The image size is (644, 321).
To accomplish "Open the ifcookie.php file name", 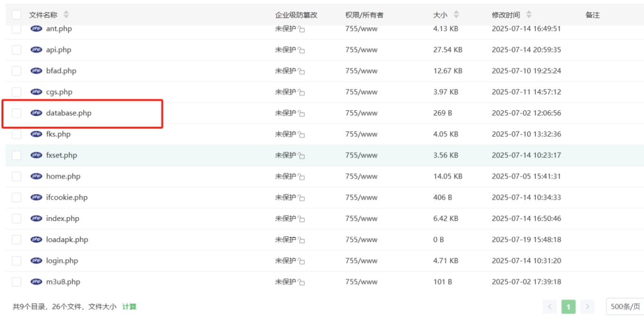I will coord(67,197).
